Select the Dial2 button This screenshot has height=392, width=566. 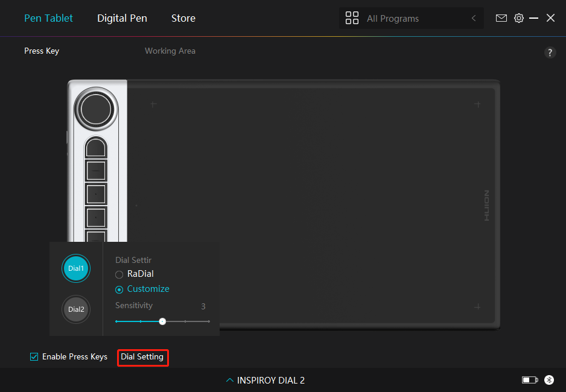pyautogui.click(x=76, y=309)
